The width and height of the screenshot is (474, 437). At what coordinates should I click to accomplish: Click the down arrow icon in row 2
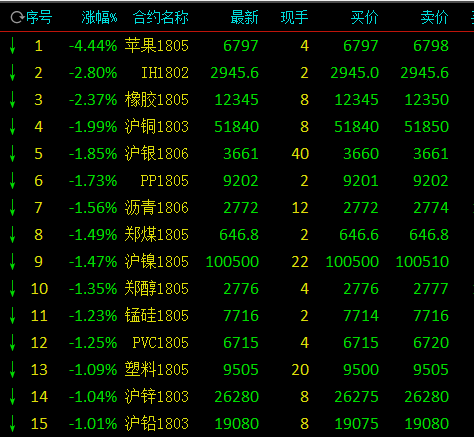coord(12,73)
